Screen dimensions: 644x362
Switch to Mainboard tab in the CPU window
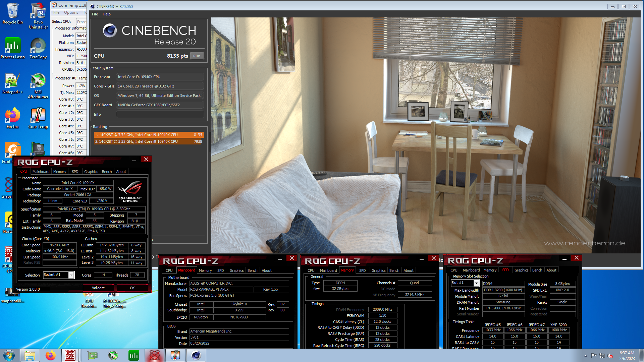click(41, 172)
